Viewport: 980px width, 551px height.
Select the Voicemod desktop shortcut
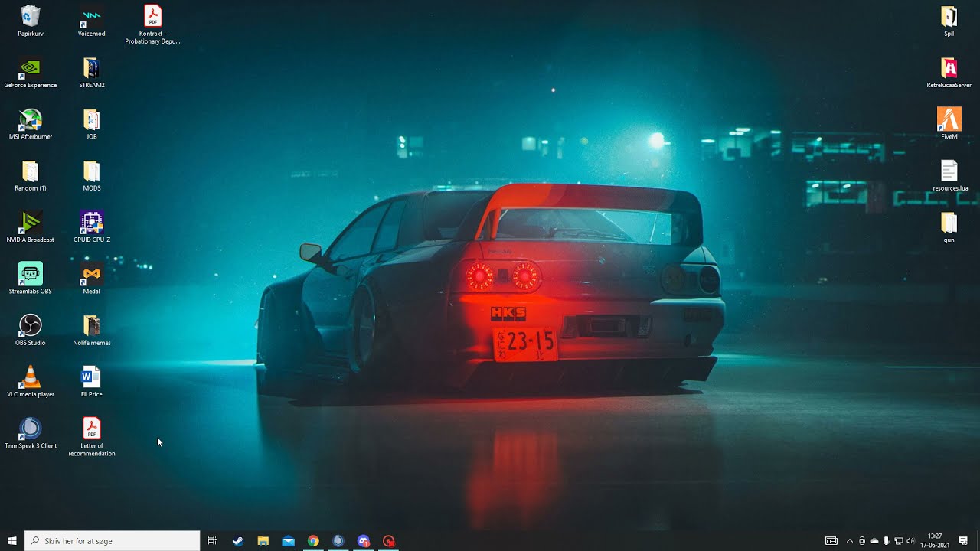[x=92, y=21]
